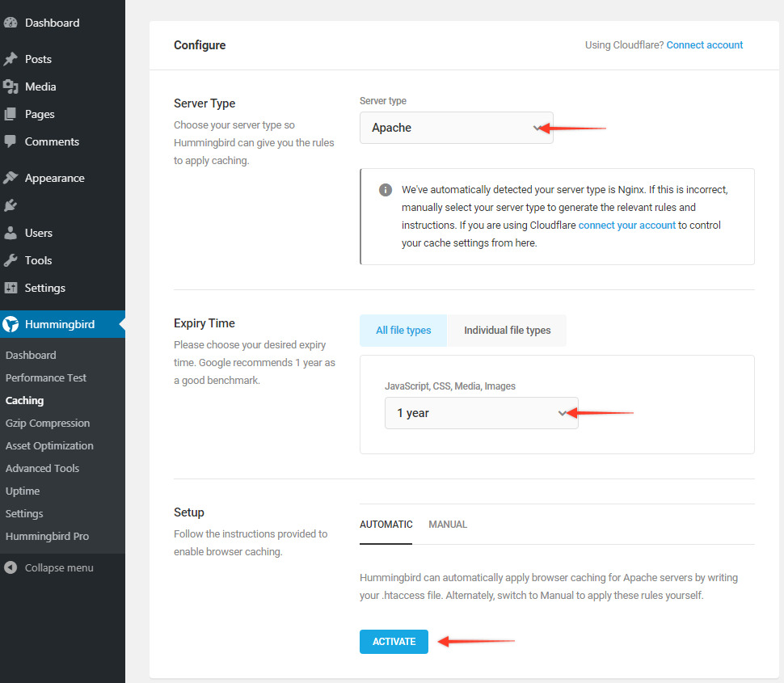The image size is (784, 683).
Task: Open the Hummingbird menu item
Action: [x=62, y=324]
